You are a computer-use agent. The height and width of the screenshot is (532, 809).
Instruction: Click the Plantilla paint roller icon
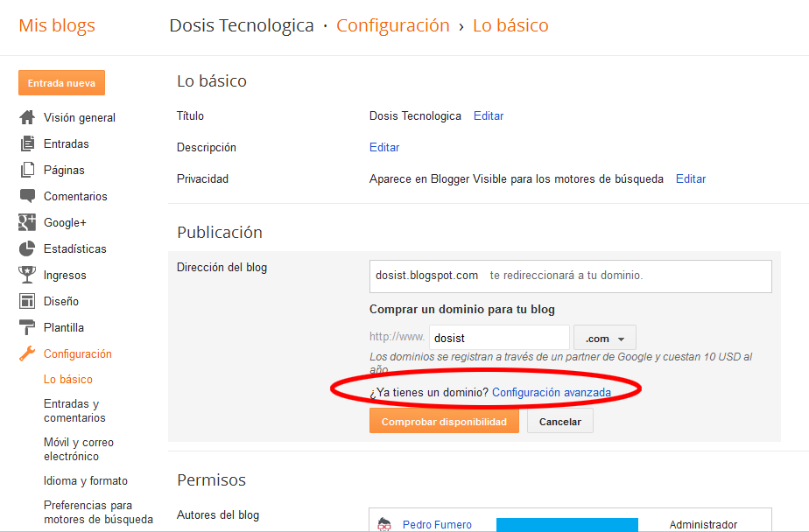pos(27,327)
